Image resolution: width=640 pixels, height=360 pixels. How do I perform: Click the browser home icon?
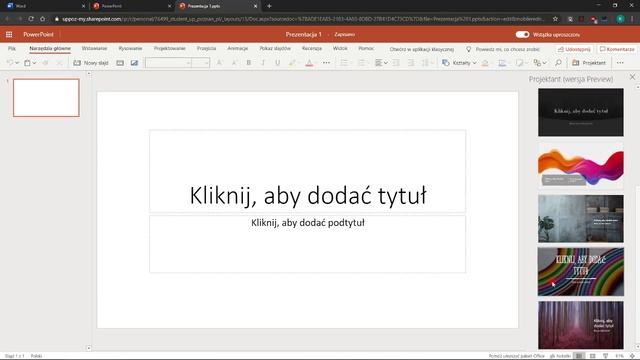[42, 19]
